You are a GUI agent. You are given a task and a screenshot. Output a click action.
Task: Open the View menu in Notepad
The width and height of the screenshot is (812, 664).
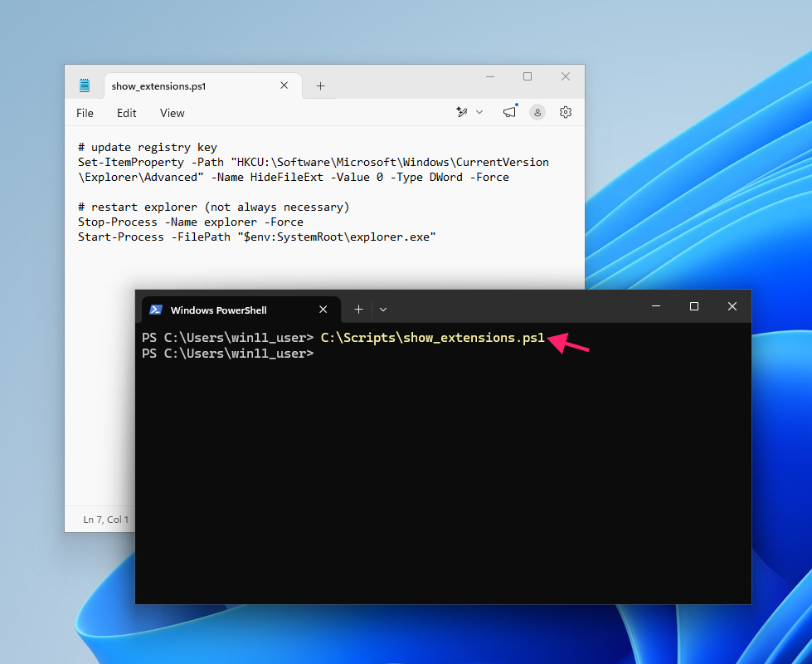point(172,113)
